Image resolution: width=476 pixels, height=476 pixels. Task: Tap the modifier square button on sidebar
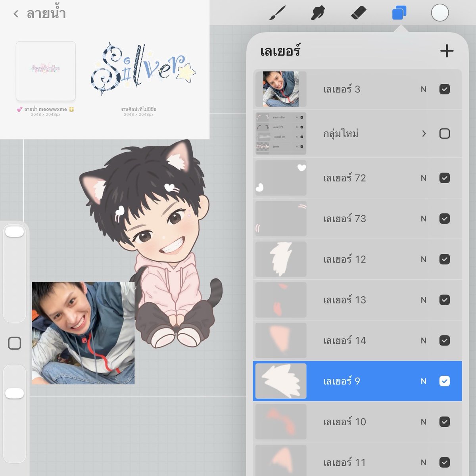(x=15, y=343)
